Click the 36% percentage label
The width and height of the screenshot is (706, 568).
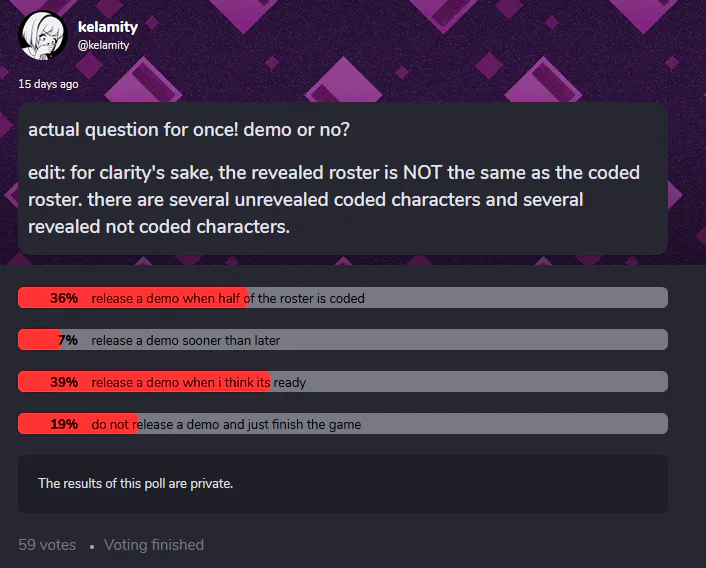64,298
